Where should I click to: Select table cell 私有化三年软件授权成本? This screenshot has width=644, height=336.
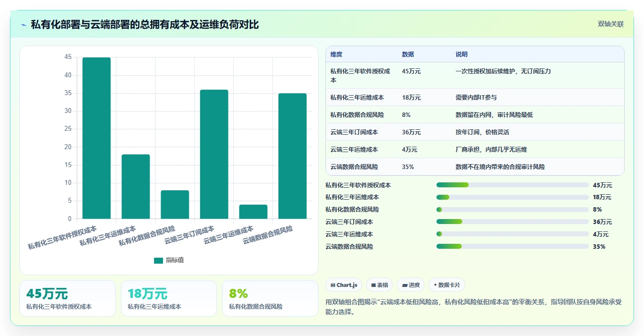tap(361, 75)
